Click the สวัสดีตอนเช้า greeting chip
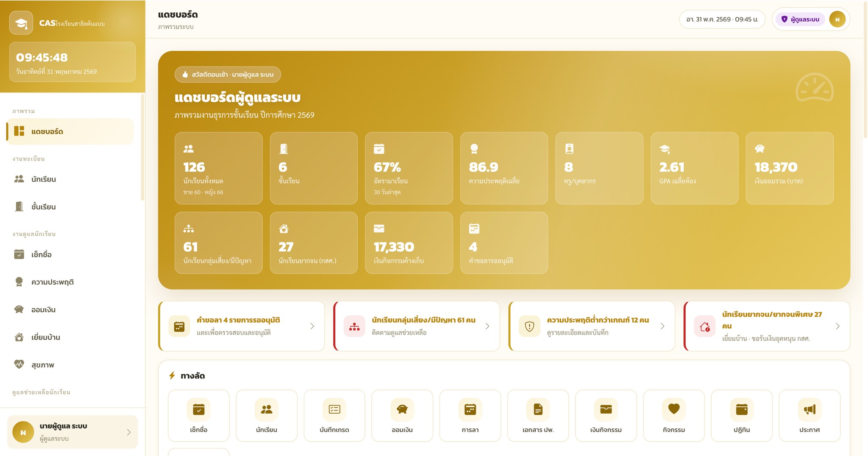 point(228,75)
